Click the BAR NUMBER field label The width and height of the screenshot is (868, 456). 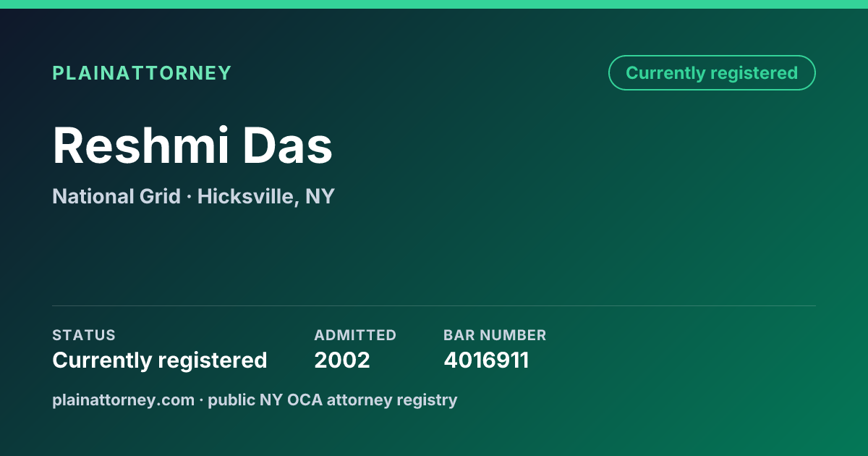[x=495, y=335]
